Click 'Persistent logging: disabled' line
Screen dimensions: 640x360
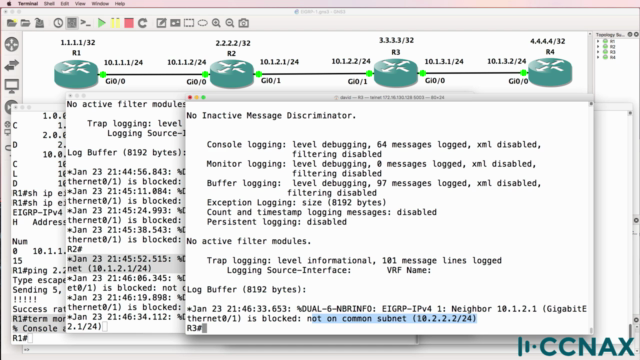(x=276, y=222)
